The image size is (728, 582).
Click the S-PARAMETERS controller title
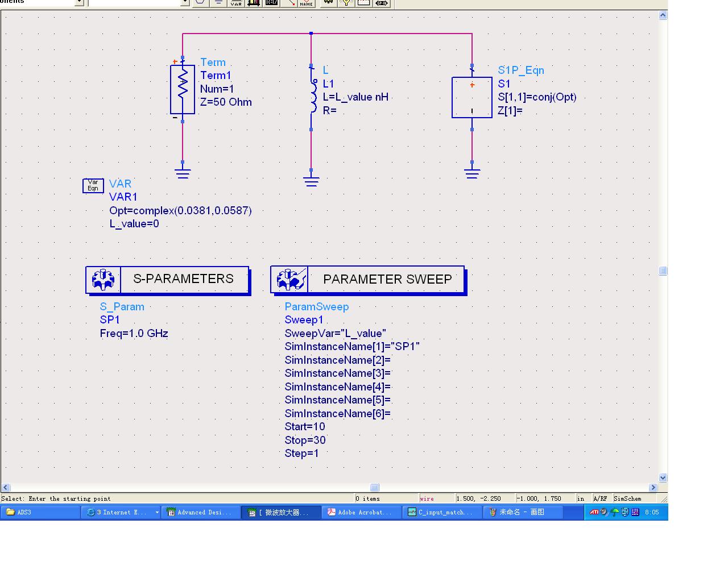(x=183, y=279)
